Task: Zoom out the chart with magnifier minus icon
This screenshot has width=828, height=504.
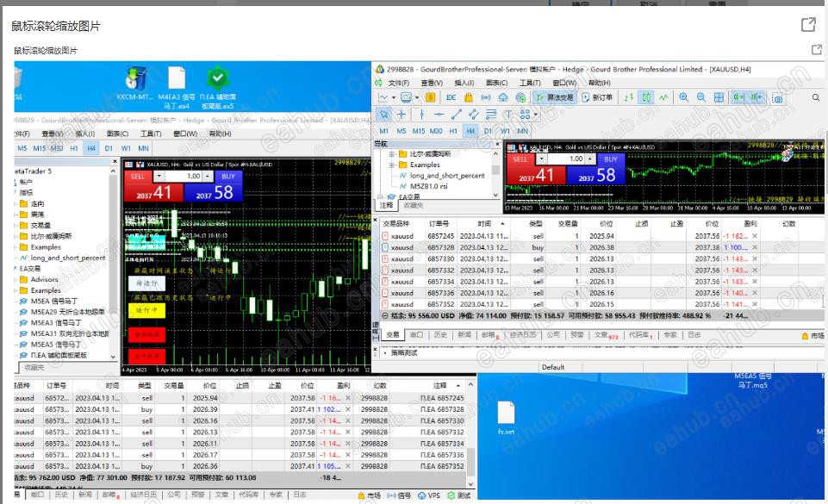Action: click(701, 97)
